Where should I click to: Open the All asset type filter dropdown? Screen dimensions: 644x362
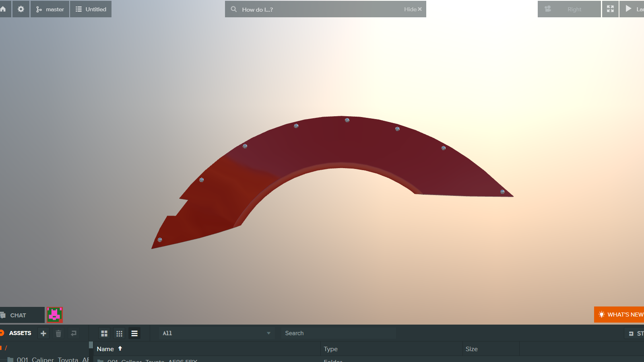[x=217, y=333]
